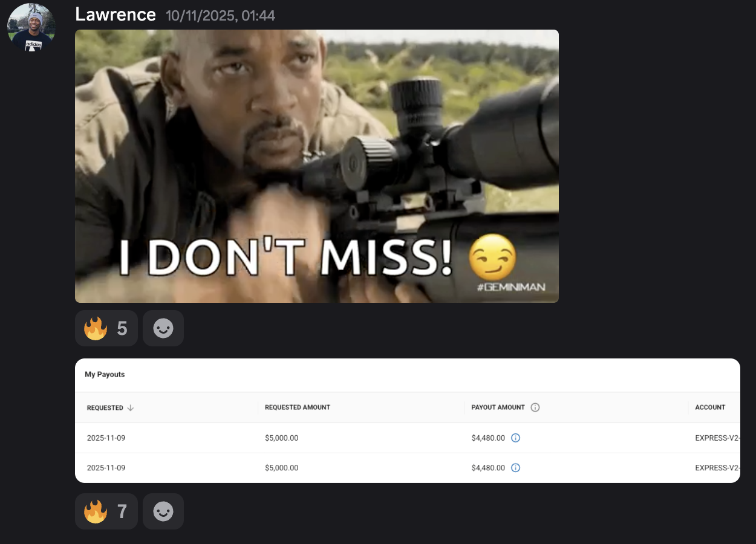Select the 10/11/2025, 01:44 message timestamp
Screen dimensions: 756x544
[x=220, y=16]
